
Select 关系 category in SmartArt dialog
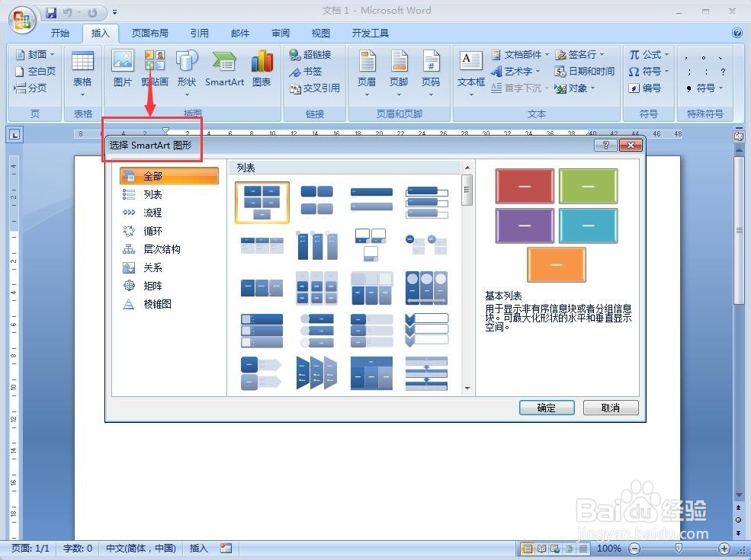[169, 267]
